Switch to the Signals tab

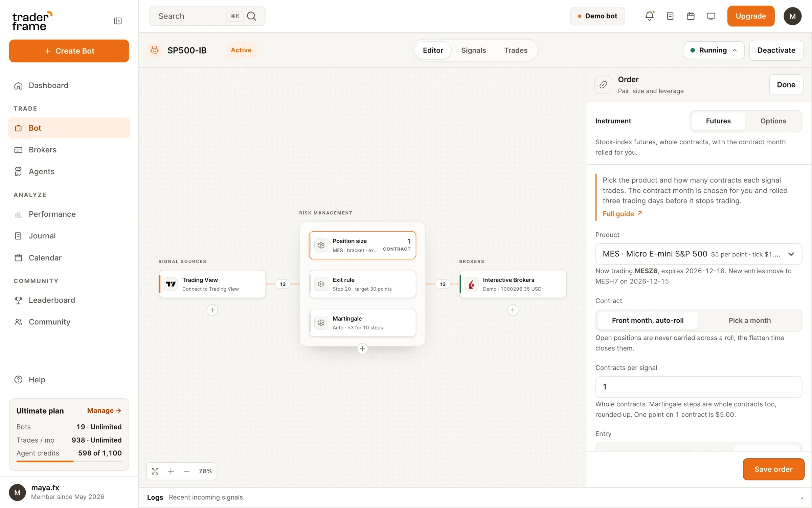(473, 50)
